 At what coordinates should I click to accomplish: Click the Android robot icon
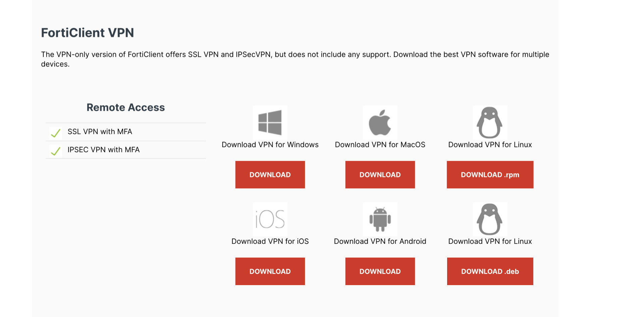click(380, 219)
